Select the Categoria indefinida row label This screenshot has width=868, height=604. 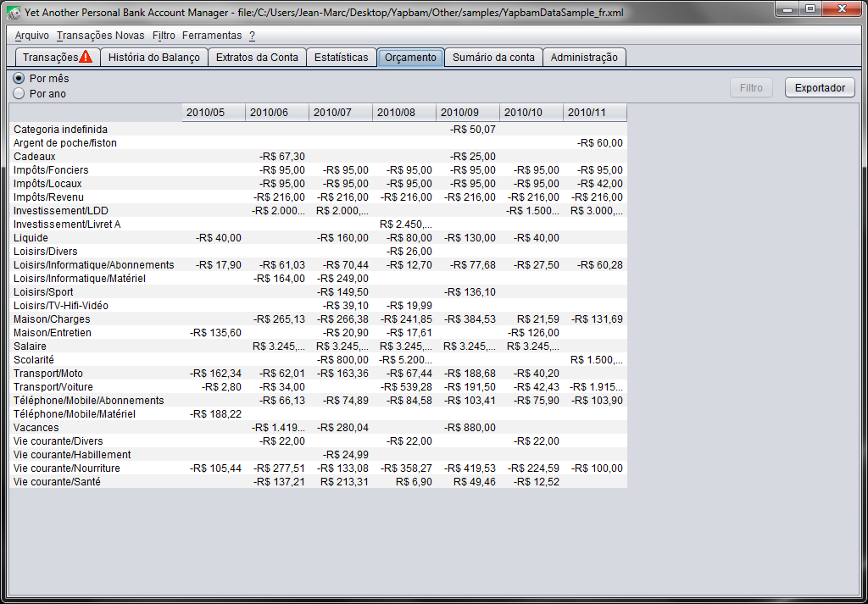(60, 130)
